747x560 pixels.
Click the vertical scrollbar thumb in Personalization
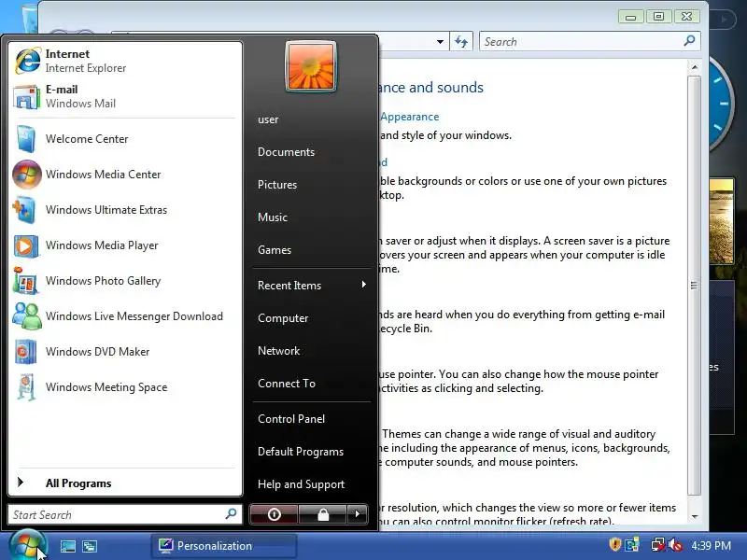click(695, 286)
